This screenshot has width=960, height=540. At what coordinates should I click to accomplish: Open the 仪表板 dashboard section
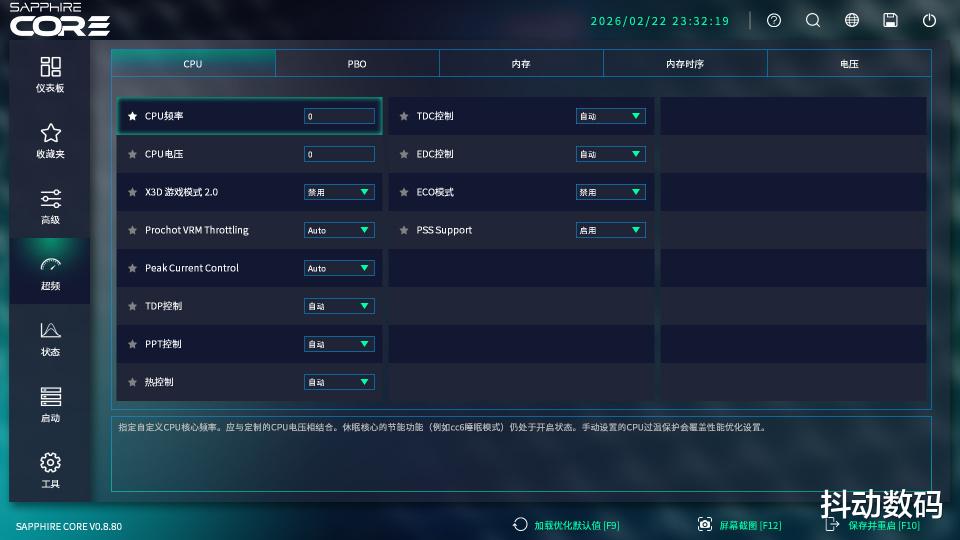tap(50, 74)
